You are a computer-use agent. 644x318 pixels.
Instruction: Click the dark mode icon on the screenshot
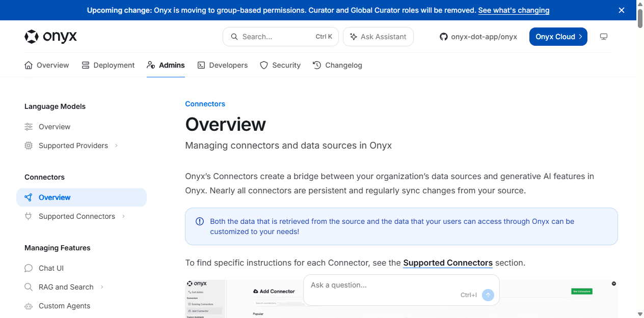[x=614, y=283]
